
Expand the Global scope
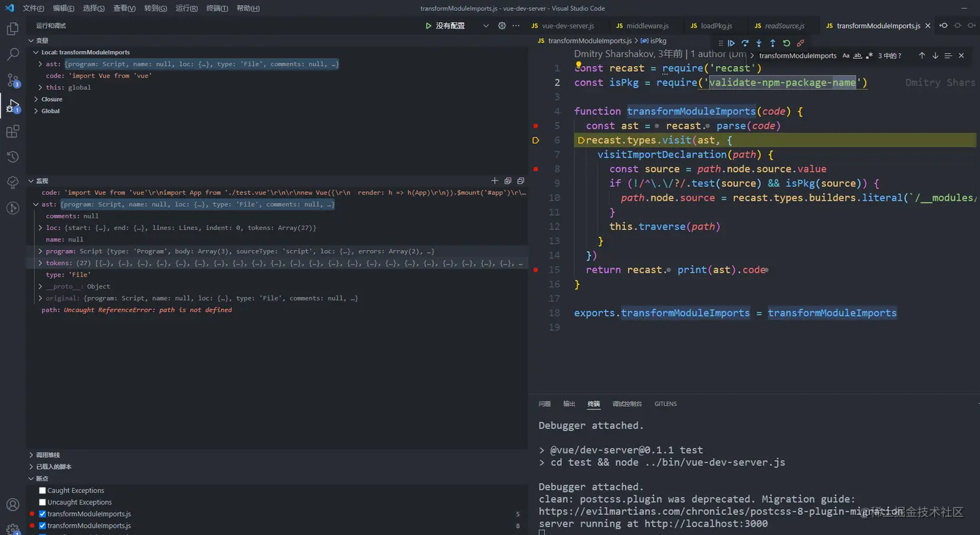[x=36, y=111]
